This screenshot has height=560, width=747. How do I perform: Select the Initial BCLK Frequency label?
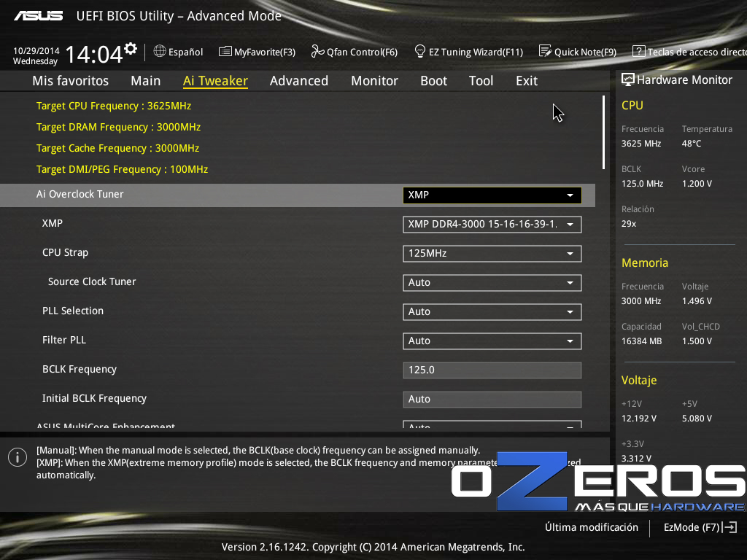pos(94,398)
